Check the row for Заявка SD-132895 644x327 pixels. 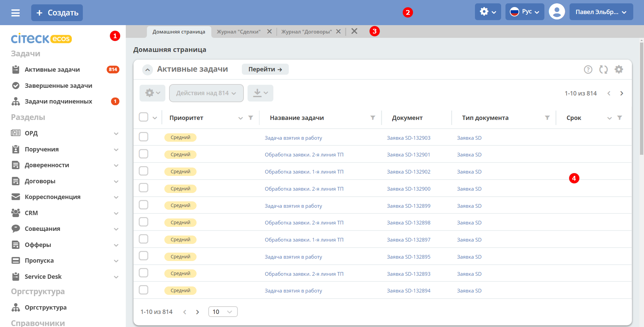pos(144,256)
